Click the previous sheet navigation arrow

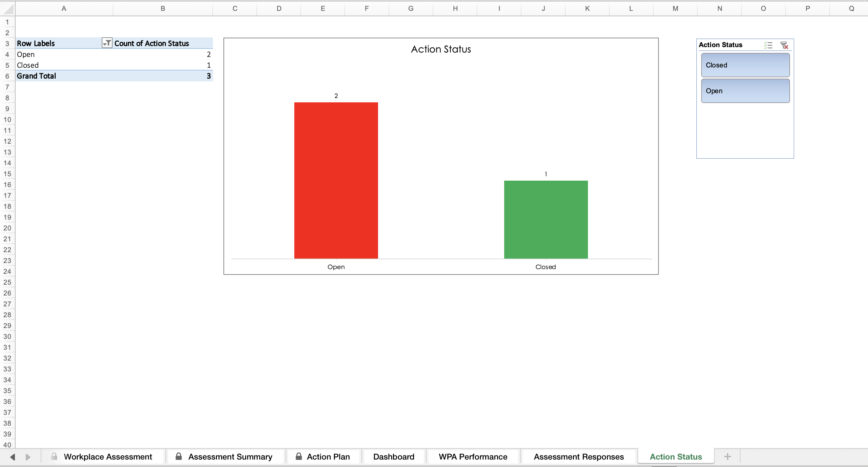tap(13, 457)
